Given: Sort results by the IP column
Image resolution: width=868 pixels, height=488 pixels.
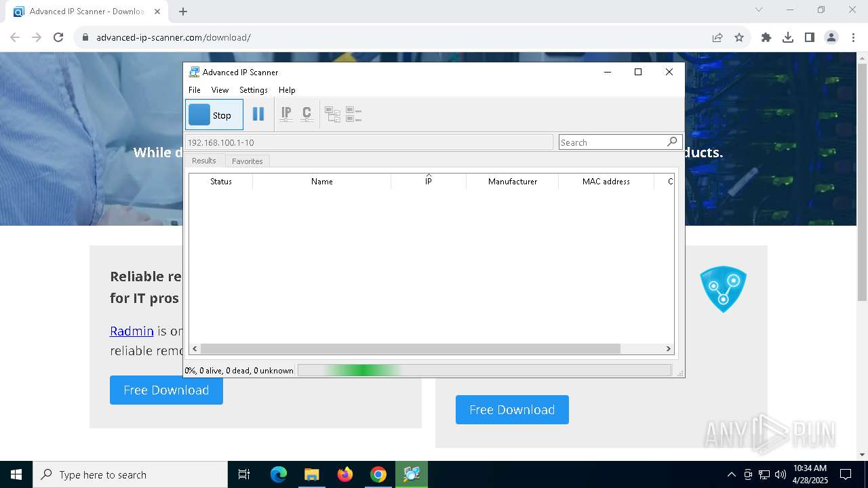Looking at the screenshot, I should [x=429, y=182].
